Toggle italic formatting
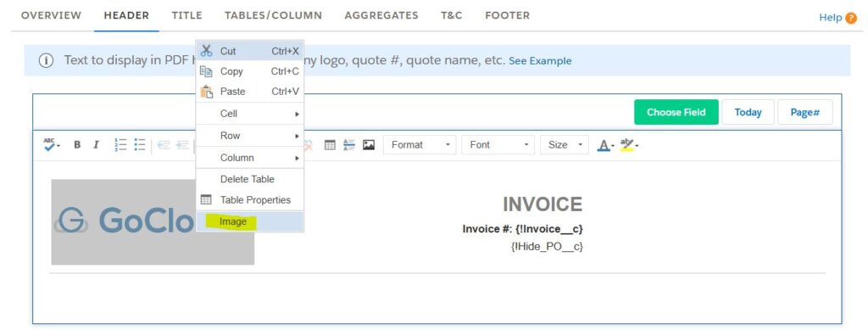 pos(96,145)
